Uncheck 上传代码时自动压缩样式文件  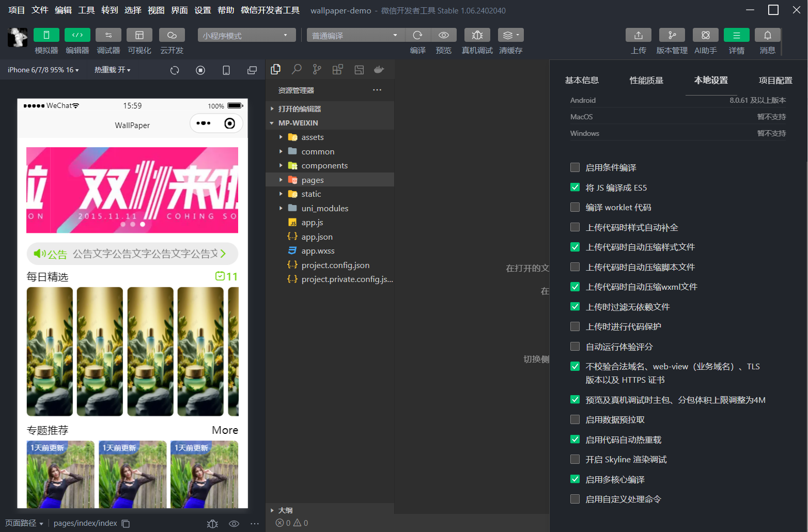[575, 247]
